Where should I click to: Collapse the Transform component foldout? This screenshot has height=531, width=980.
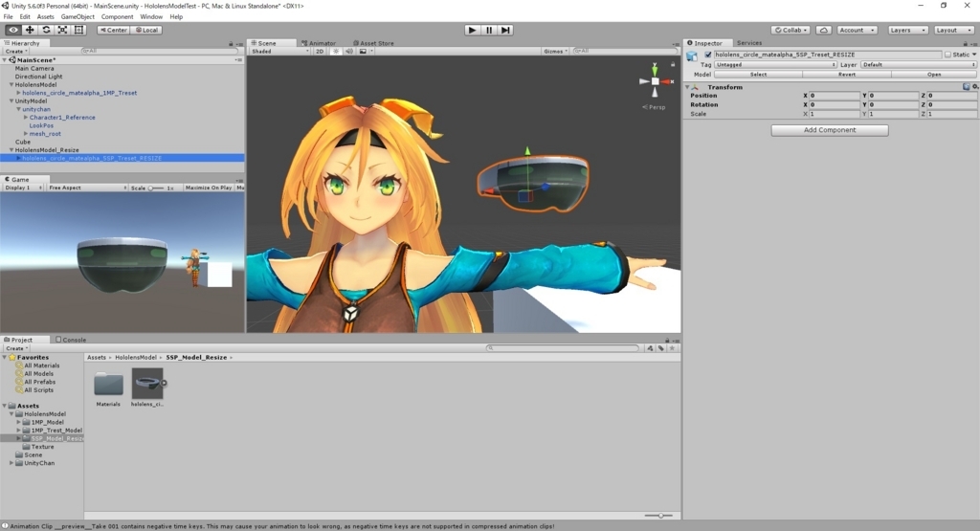pyautogui.click(x=687, y=87)
